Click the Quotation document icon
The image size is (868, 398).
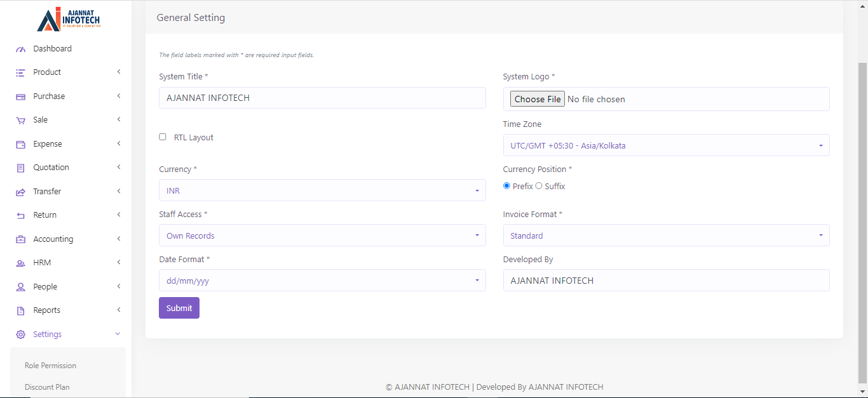[x=20, y=168]
